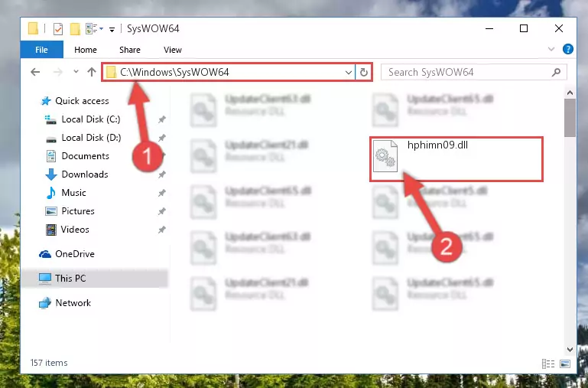This screenshot has height=388, width=588.
Task: Click the Properties checkmark icon in title bar
Action: [x=58, y=29]
